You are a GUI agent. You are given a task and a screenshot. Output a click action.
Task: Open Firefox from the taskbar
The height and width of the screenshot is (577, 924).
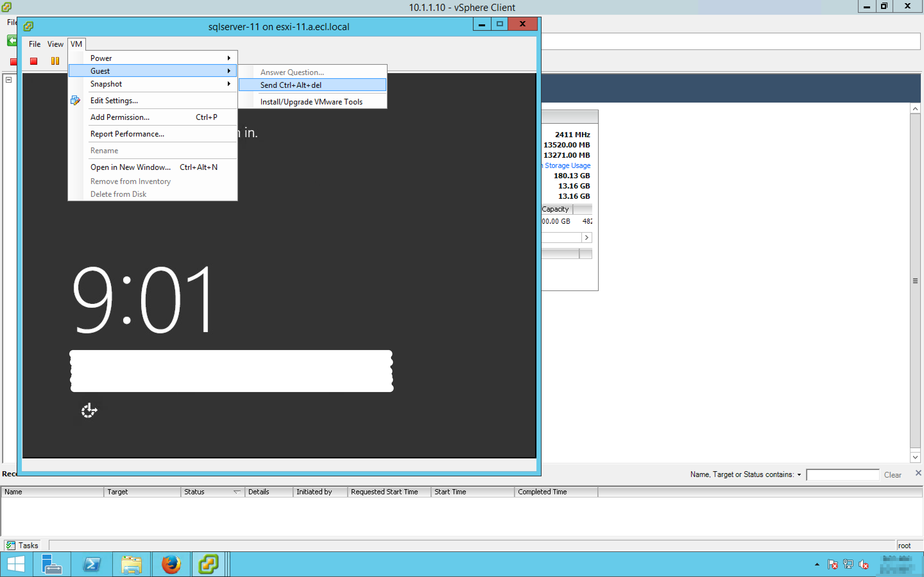click(x=171, y=564)
